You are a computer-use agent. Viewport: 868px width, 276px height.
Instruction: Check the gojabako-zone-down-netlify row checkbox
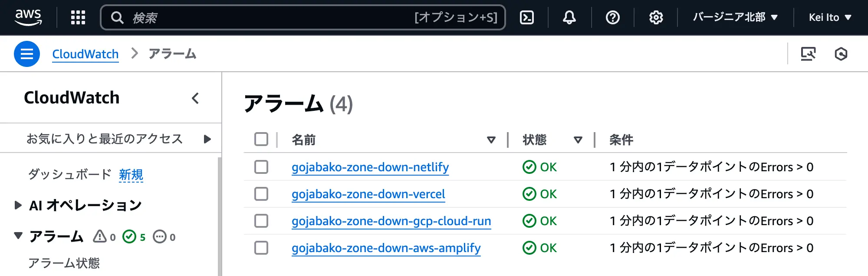(261, 167)
